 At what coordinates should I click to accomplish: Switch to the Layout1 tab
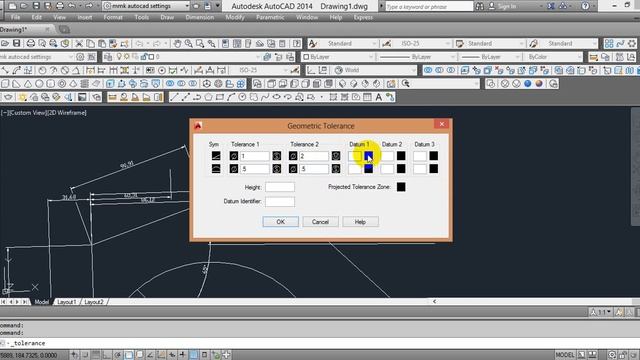point(67,302)
